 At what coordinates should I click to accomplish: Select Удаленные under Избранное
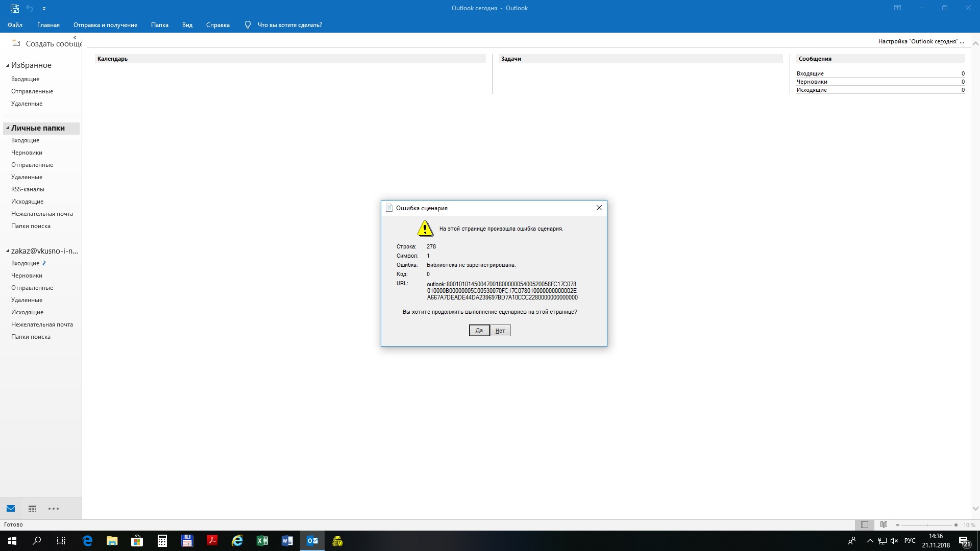27,104
